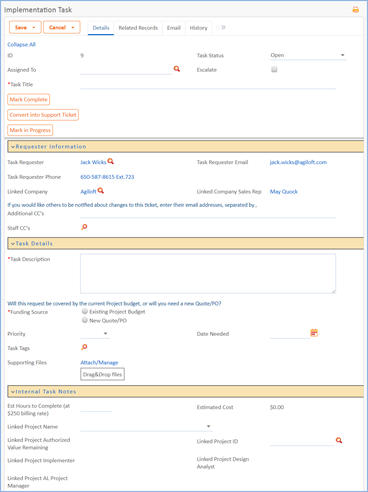
Task: Click the Assigned To input field
Action: pos(126,70)
